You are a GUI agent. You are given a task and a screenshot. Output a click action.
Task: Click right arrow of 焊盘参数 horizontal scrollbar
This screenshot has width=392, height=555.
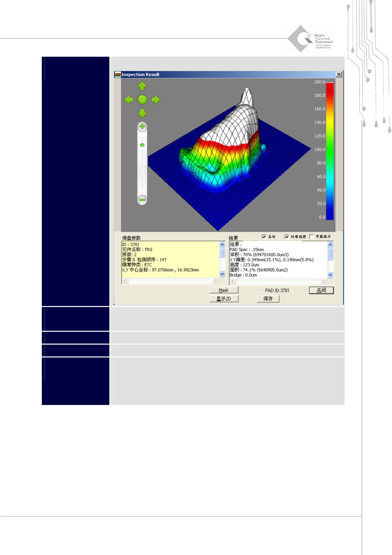(x=215, y=281)
